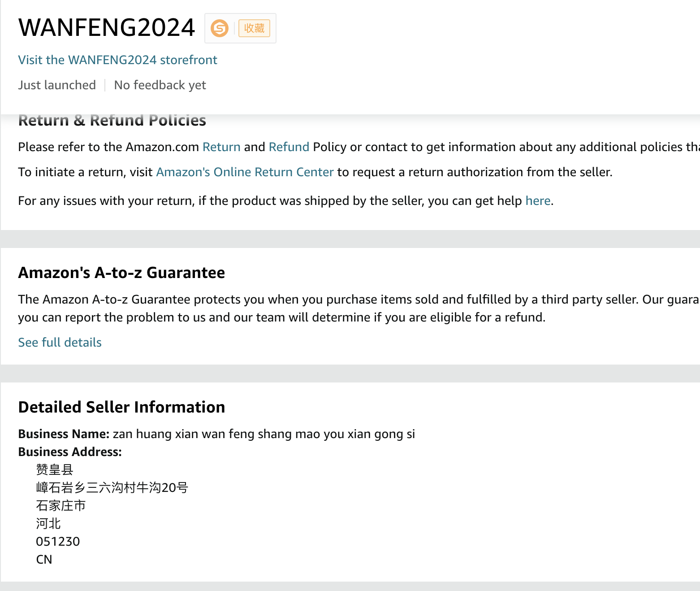This screenshot has height=591, width=700.
Task: Visit the WANFENG2024 storefront link
Action: [x=117, y=60]
